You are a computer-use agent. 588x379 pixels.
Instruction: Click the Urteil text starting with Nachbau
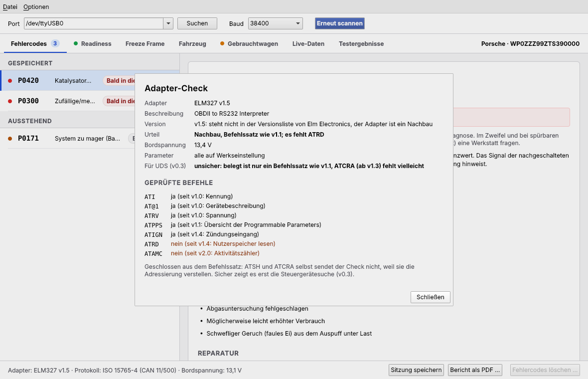[x=259, y=134]
